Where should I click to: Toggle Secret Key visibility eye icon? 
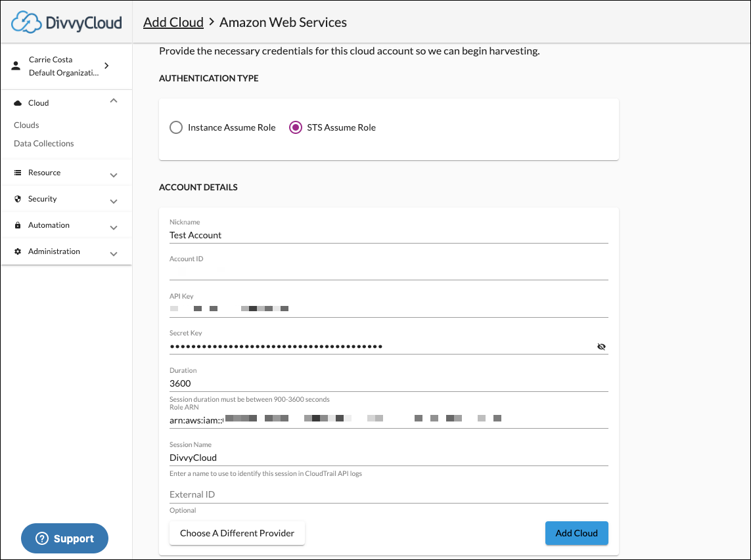coord(602,347)
